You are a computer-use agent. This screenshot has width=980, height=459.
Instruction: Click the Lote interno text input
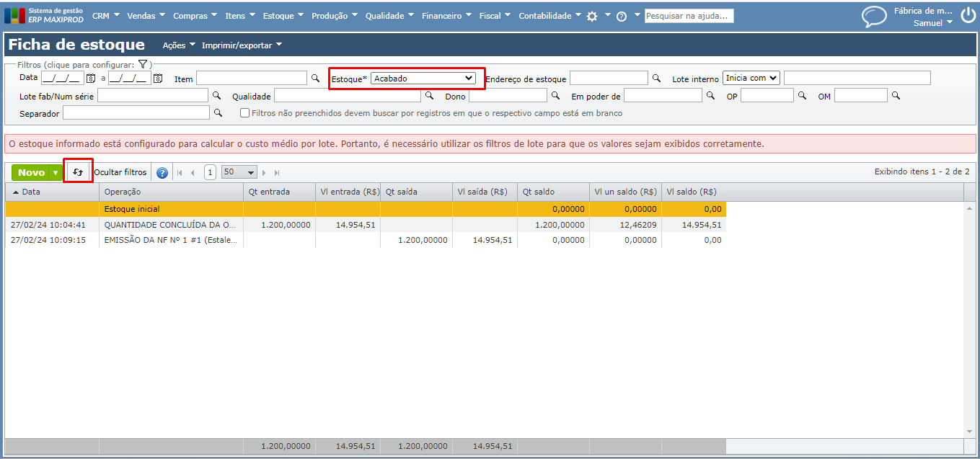click(x=857, y=78)
